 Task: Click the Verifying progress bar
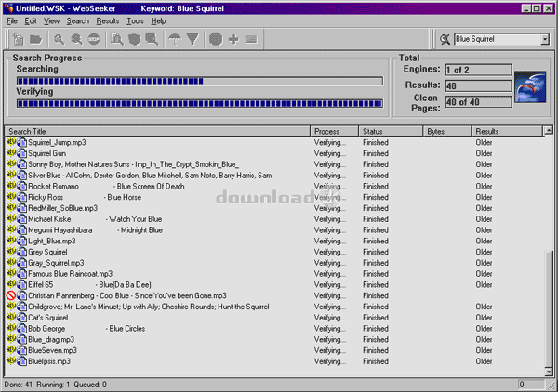(x=200, y=103)
